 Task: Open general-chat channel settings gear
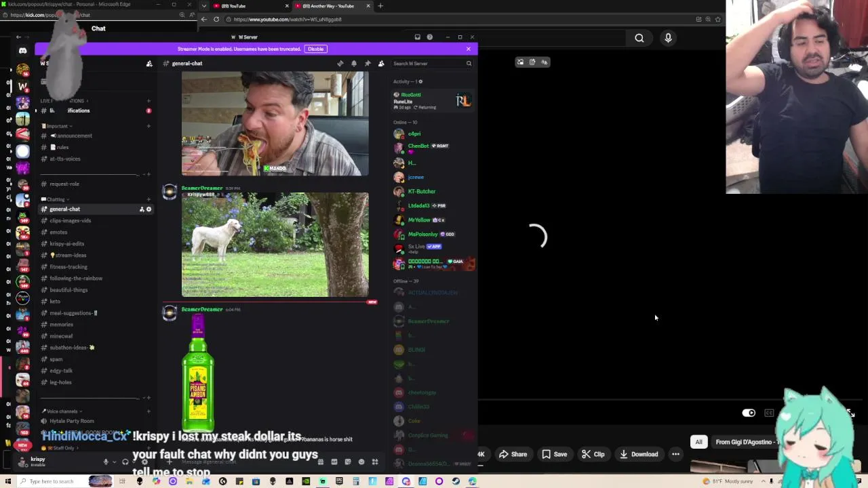coord(149,209)
